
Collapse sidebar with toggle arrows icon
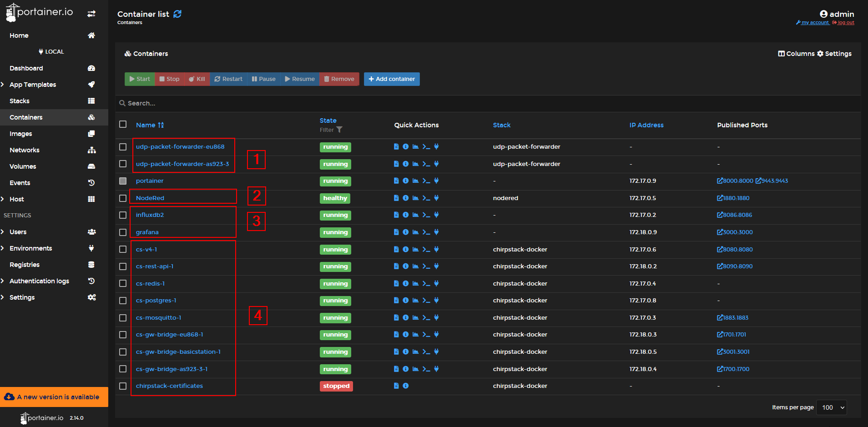[91, 14]
